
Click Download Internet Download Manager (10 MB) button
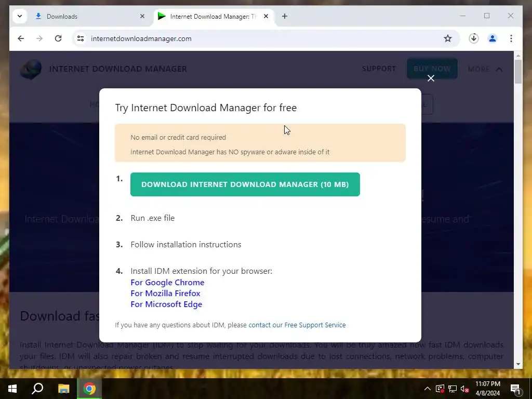pyautogui.click(x=245, y=184)
